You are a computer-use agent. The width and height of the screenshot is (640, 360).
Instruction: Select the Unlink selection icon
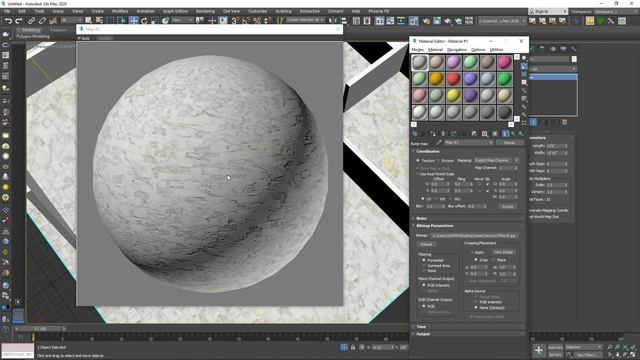click(42, 20)
